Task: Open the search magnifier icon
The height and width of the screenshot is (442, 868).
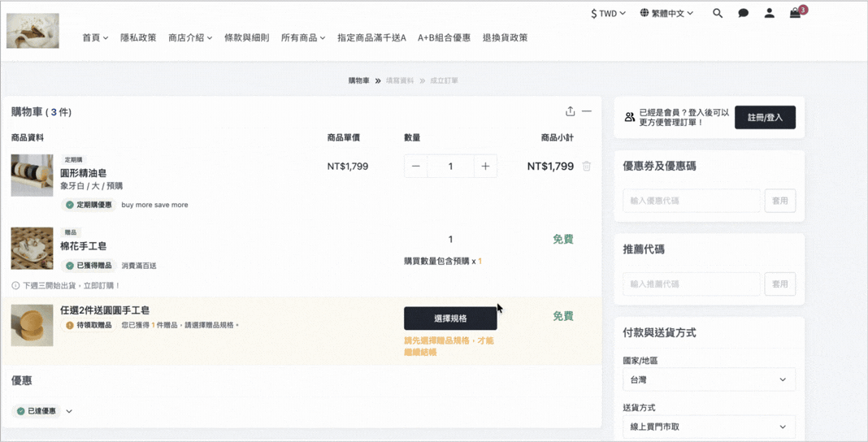Action: [x=718, y=13]
